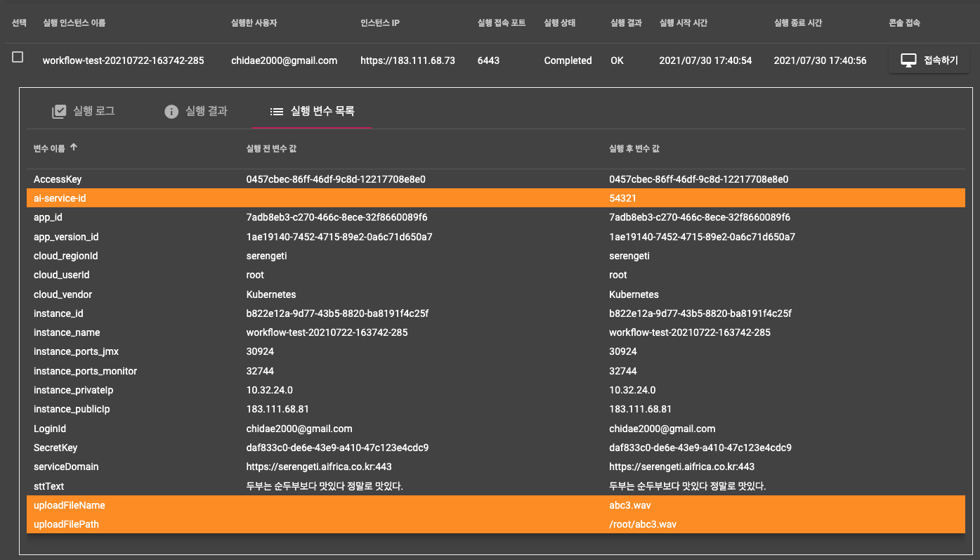Viewport: 980px width, 560px height.
Task: Click the 콘솔 접속 column header
Action: [905, 23]
